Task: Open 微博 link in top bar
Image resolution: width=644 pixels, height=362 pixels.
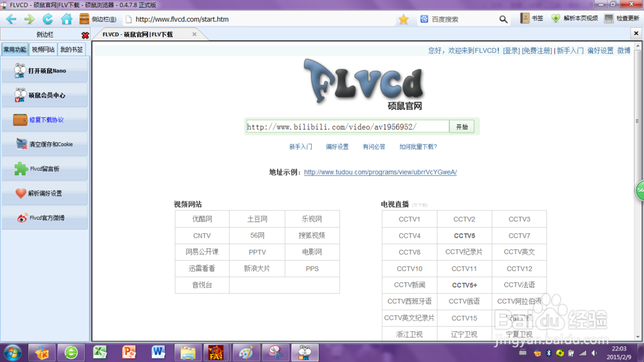Action: pos(624,50)
